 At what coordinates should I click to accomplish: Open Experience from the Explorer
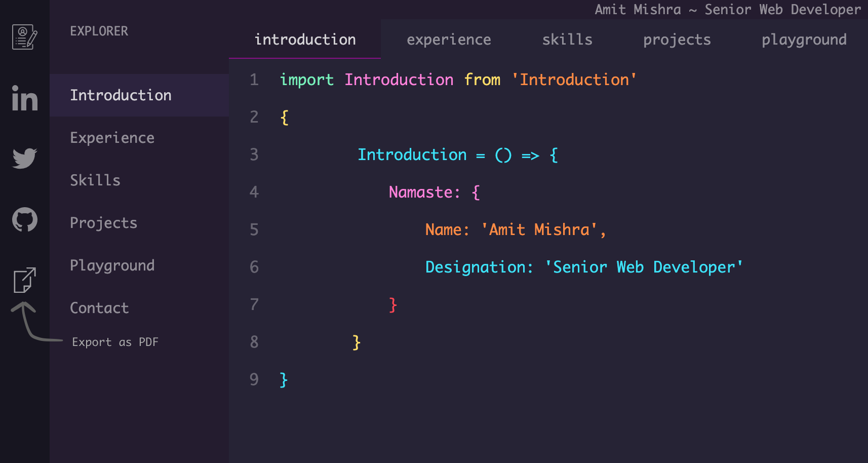[112, 137]
